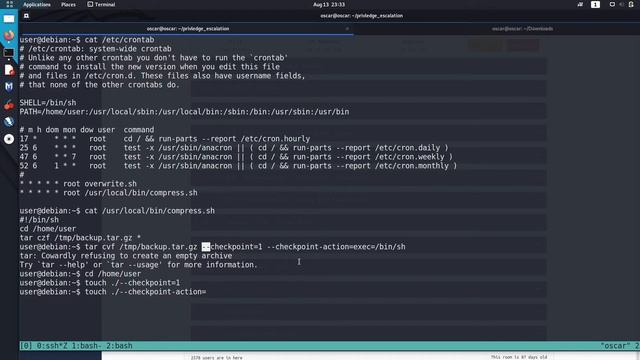Click the new tab icon in terminal header

click(x=26, y=16)
